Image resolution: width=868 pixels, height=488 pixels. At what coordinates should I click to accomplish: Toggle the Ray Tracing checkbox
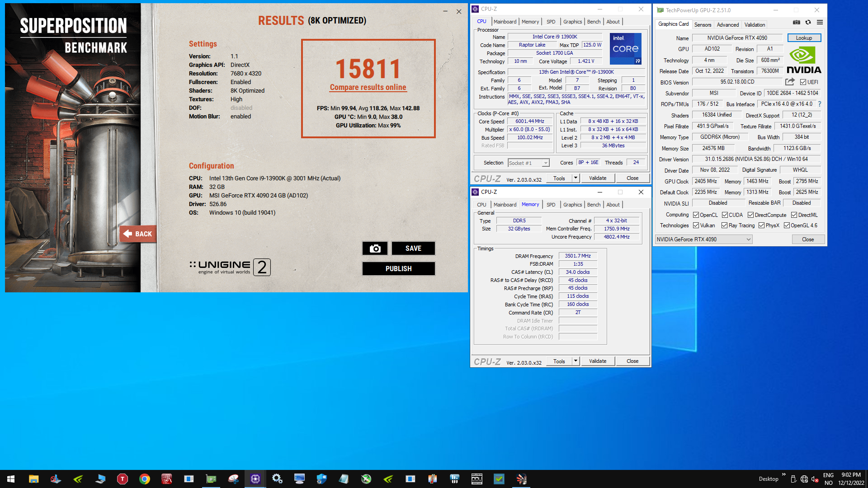[725, 225]
